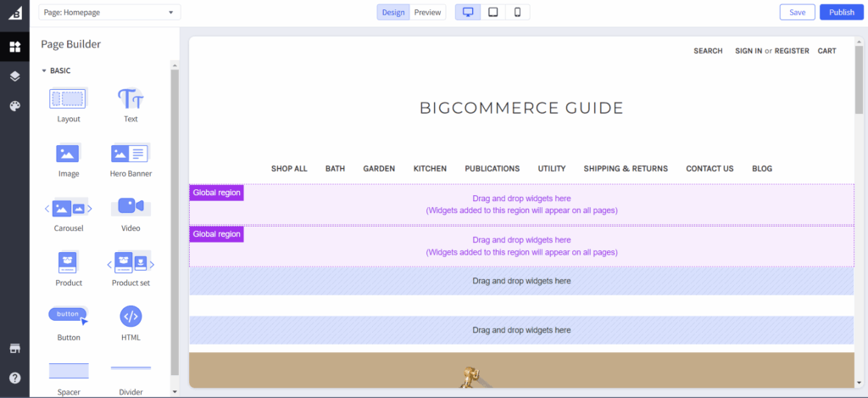Click SEARCH in the store header
This screenshot has height=398, width=868.
click(x=708, y=51)
